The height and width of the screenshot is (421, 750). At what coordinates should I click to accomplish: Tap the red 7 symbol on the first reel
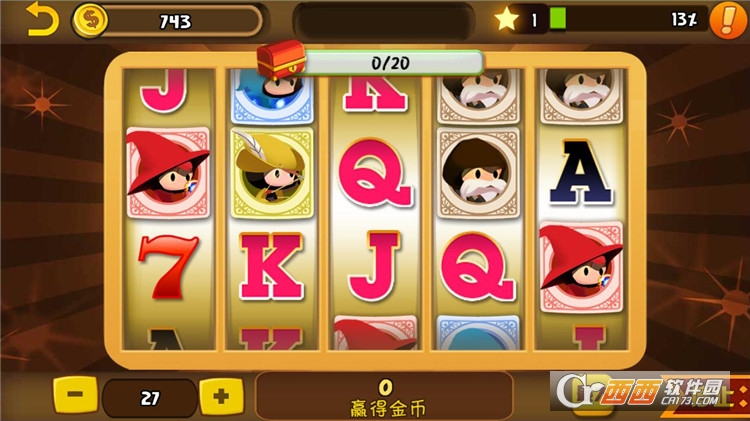pyautogui.click(x=168, y=267)
